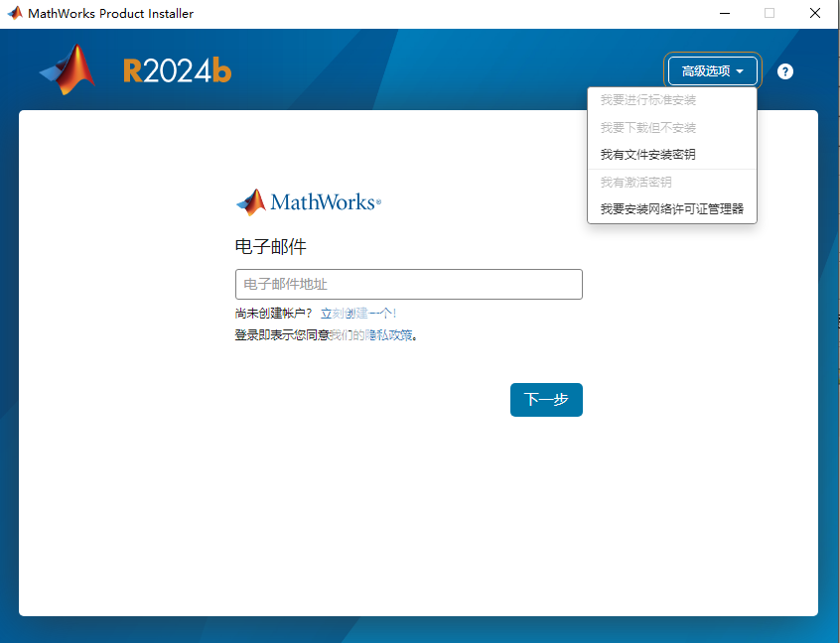This screenshot has height=643, width=840.
Task: Click the help question mark icon
Action: [785, 71]
